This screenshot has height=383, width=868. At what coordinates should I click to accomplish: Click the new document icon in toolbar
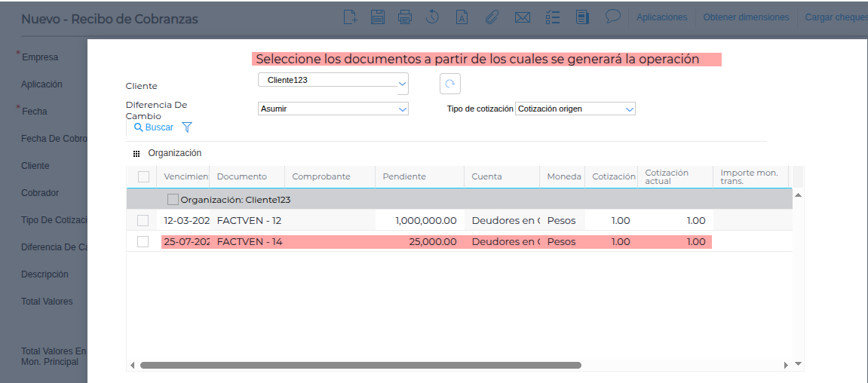click(x=350, y=17)
